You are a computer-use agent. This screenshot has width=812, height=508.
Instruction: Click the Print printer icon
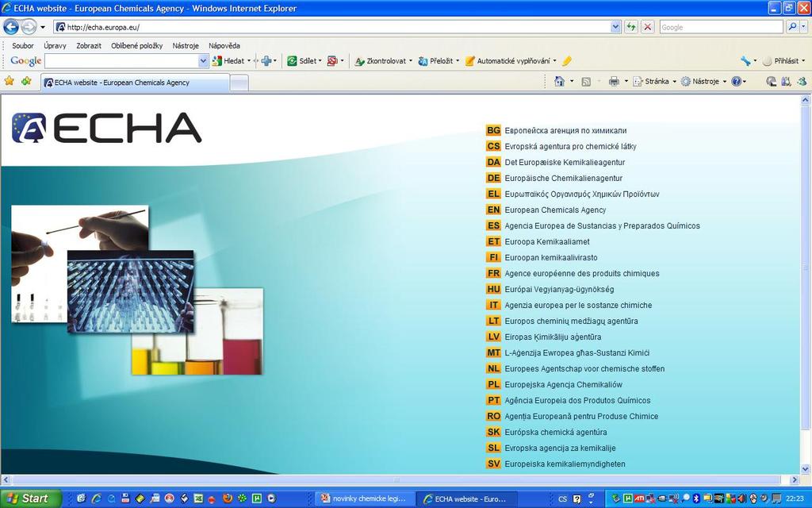pyautogui.click(x=614, y=82)
